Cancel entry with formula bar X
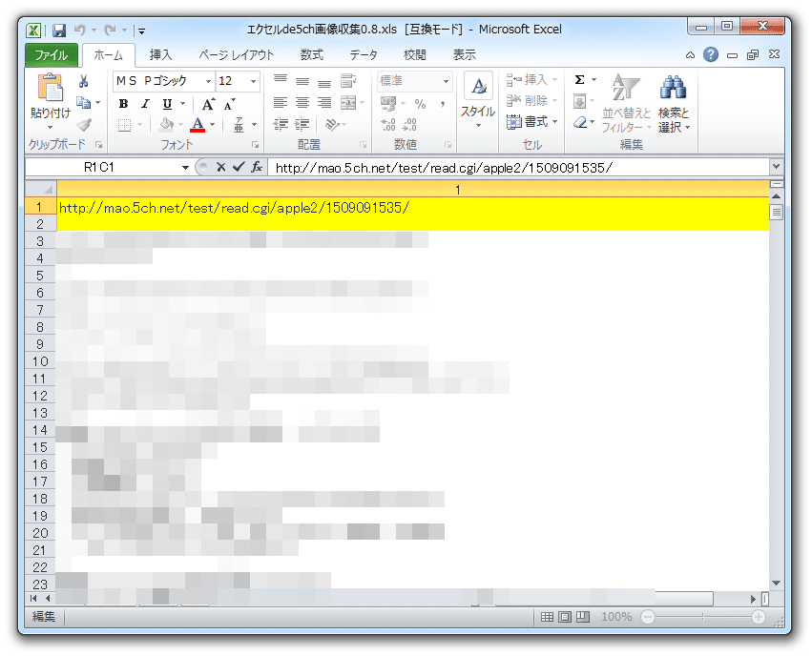This screenshot has height=656, width=812. pyautogui.click(x=221, y=167)
